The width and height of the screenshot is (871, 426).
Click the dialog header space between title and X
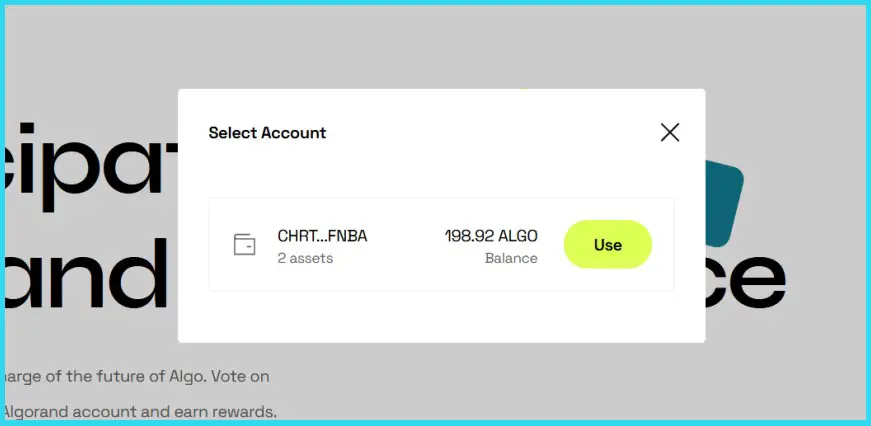pyautogui.click(x=490, y=132)
